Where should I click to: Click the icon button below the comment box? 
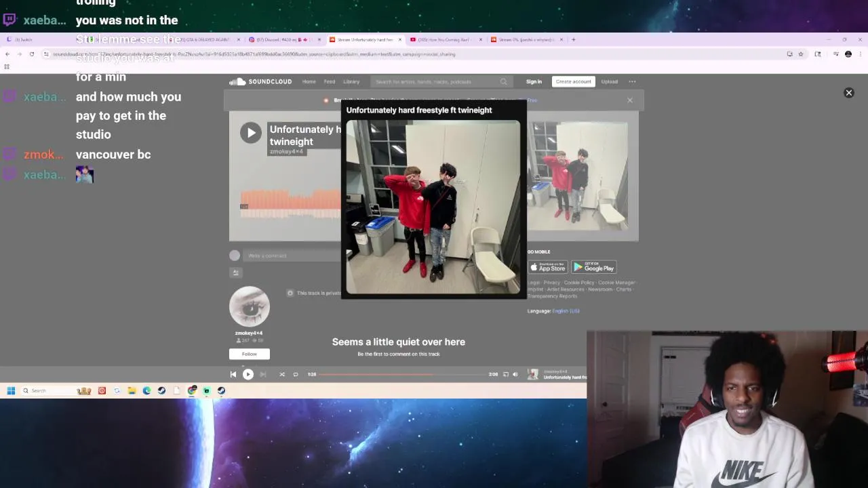[235, 272]
